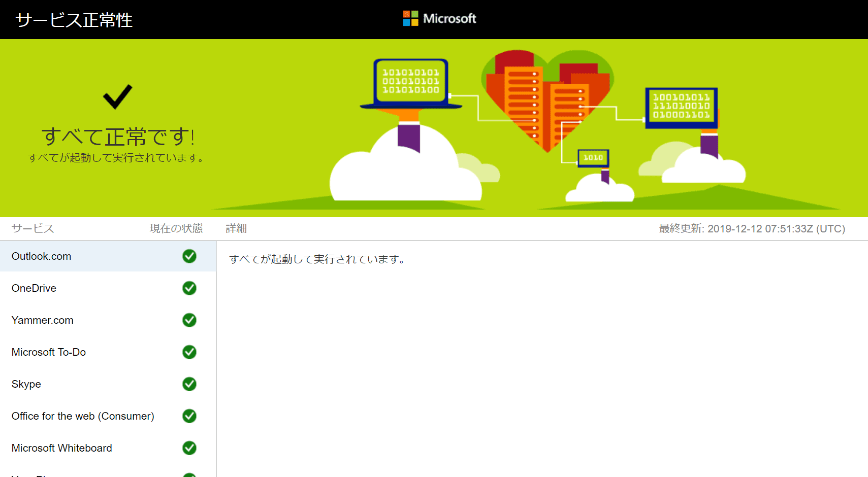Click the 詳細 column header
868x477 pixels.
236,228
